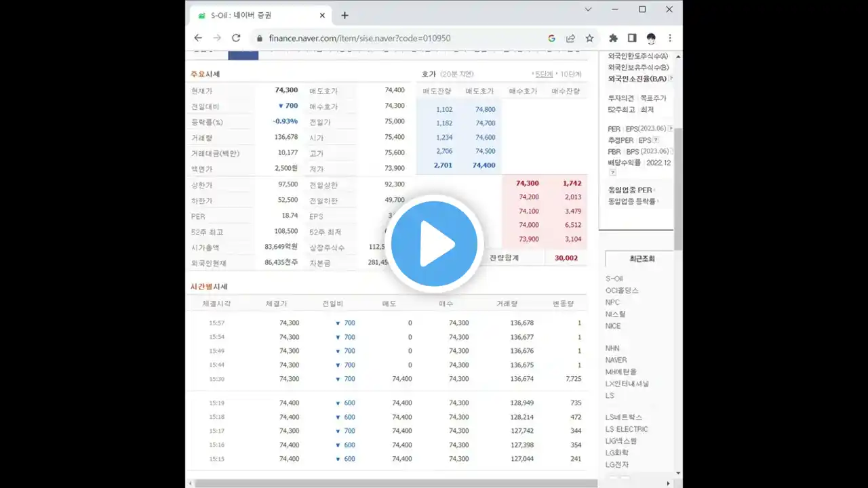868x488 pixels.
Task: Reload the Naver finance page
Action: pos(236,38)
